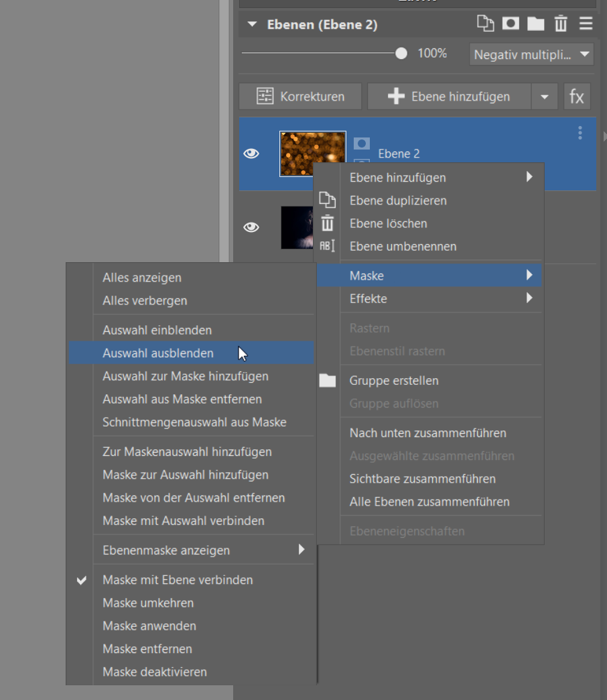Expand the Ebene hinzufügen submenu in context menu
607x700 pixels.
(529, 177)
